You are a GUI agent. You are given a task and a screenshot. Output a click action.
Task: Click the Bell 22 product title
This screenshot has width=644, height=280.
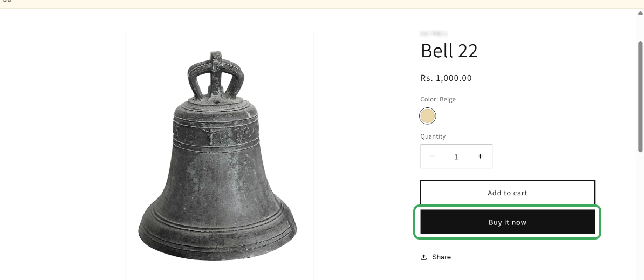(449, 51)
